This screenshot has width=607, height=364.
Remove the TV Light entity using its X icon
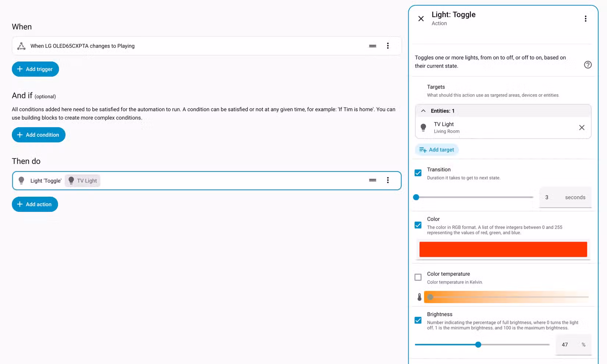[x=582, y=128]
